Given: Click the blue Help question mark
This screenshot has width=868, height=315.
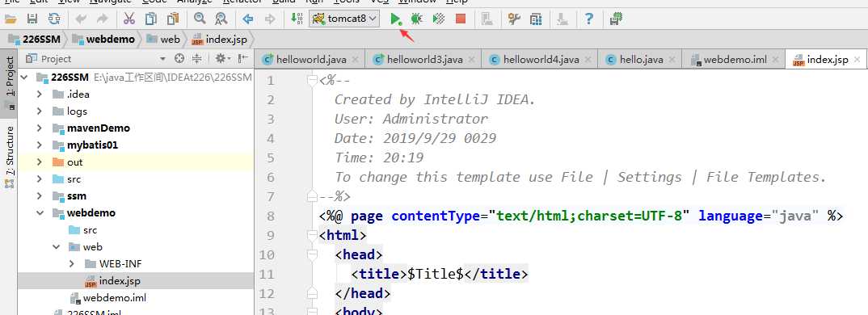Looking at the screenshot, I should [x=589, y=19].
